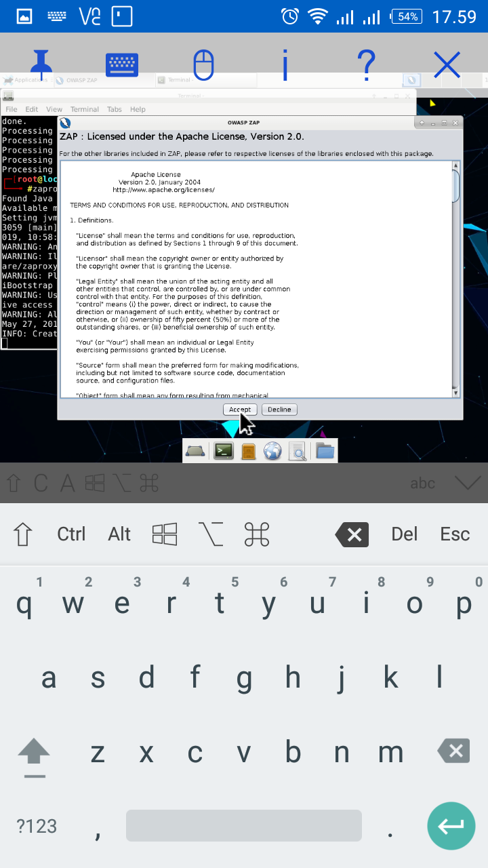Tap the dimmed abc label

click(x=423, y=484)
